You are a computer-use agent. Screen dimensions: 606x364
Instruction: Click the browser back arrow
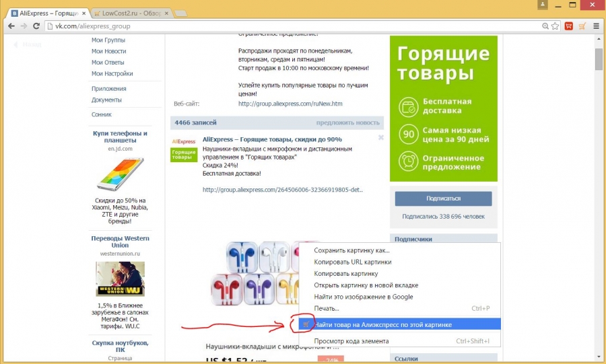[10, 26]
